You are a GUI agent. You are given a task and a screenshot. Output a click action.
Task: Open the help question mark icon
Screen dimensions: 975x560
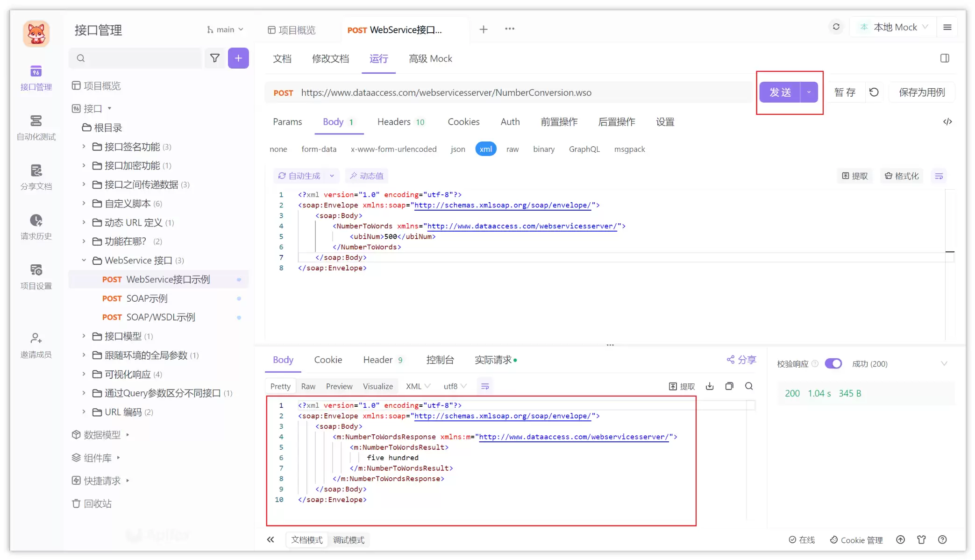(x=942, y=540)
